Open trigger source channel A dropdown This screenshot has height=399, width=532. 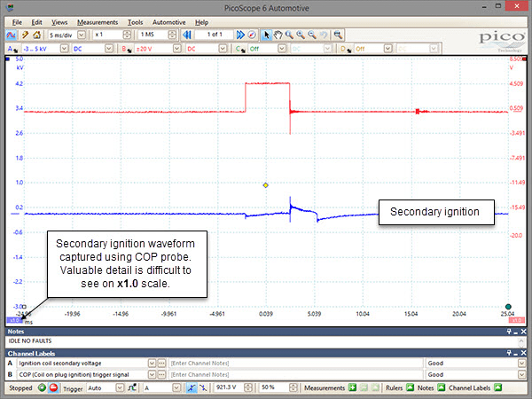(176, 387)
